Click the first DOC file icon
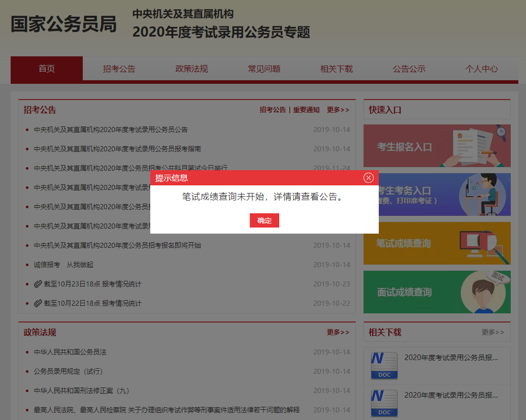Image resolution: width=526 pixels, height=420 pixels. 384,365
